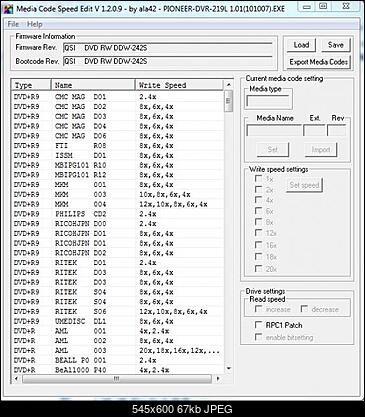Select the CMC MAG D01 row
Viewport: 365px width, 417px height.
(x=118, y=97)
